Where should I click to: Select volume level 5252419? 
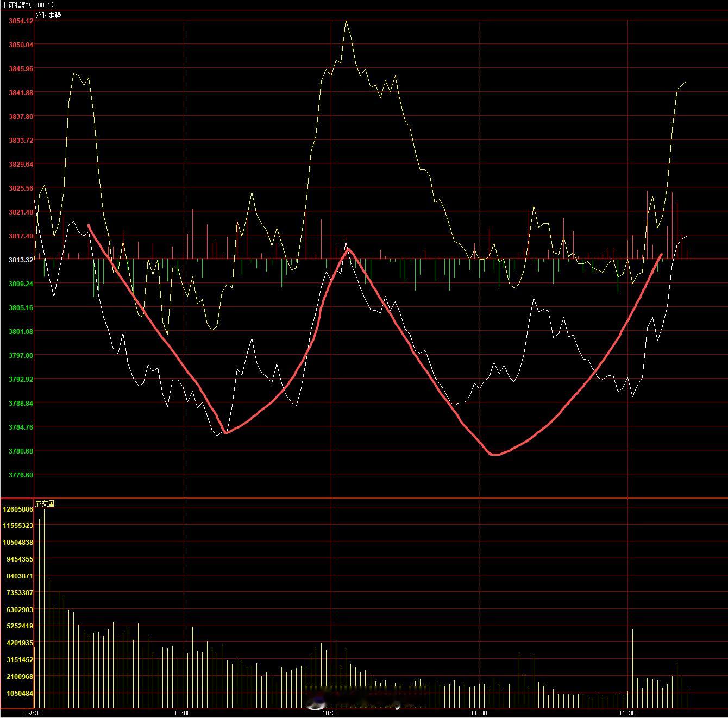point(20,626)
